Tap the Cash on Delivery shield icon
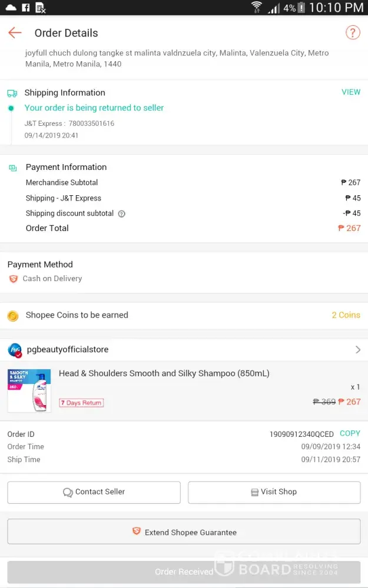368x588 pixels. (13, 279)
